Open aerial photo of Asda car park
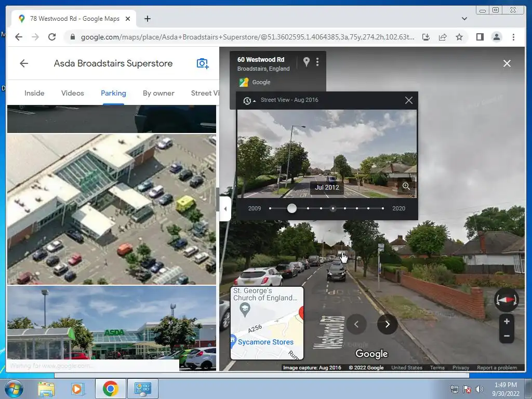The height and width of the screenshot is (399, 532). [112, 209]
